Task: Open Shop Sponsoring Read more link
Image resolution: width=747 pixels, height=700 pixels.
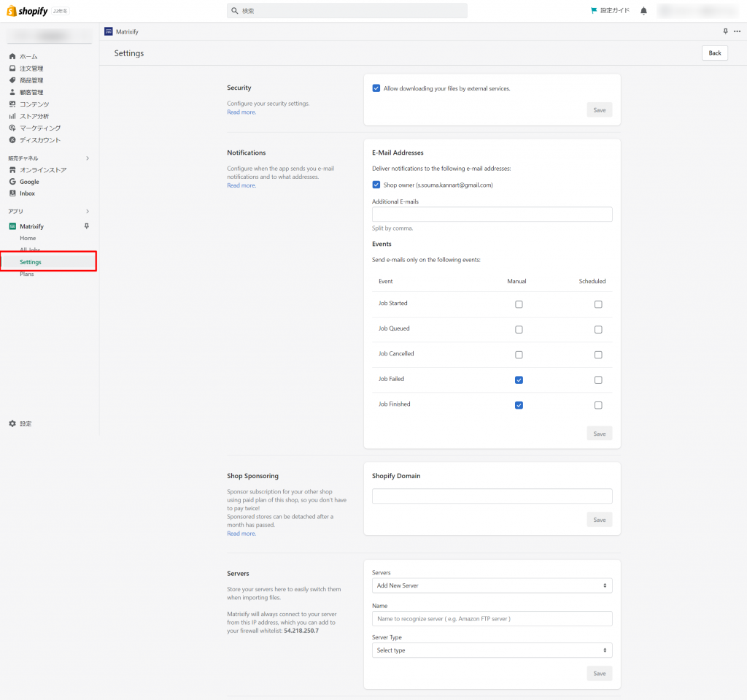Action: pyautogui.click(x=241, y=534)
